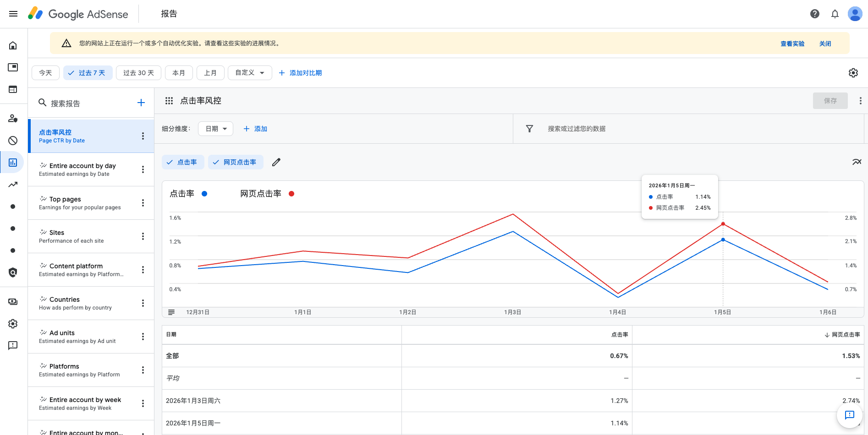Click the report settings gear icon
This screenshot has height=435, width=868.
[x=853, y=73]
